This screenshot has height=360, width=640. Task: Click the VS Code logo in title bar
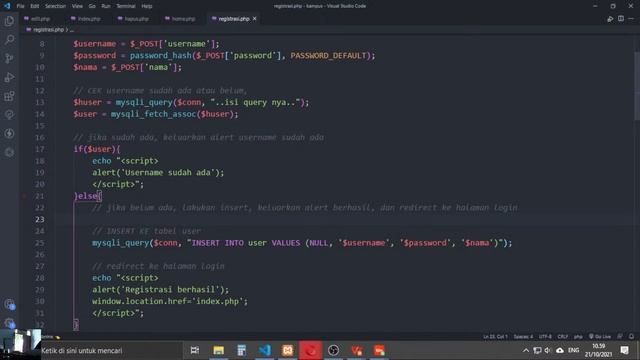[7, 6]
